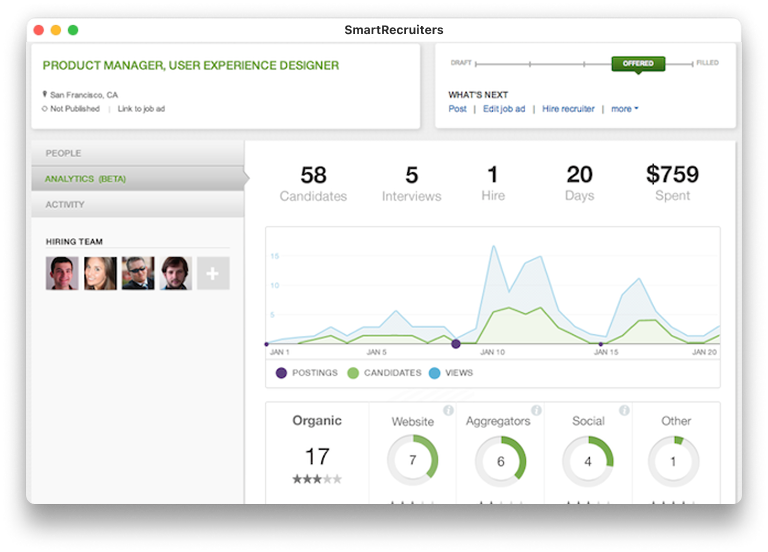Screen dimensions: 768x552
Task: Click the Filled stage label
Action: [707, 63]
